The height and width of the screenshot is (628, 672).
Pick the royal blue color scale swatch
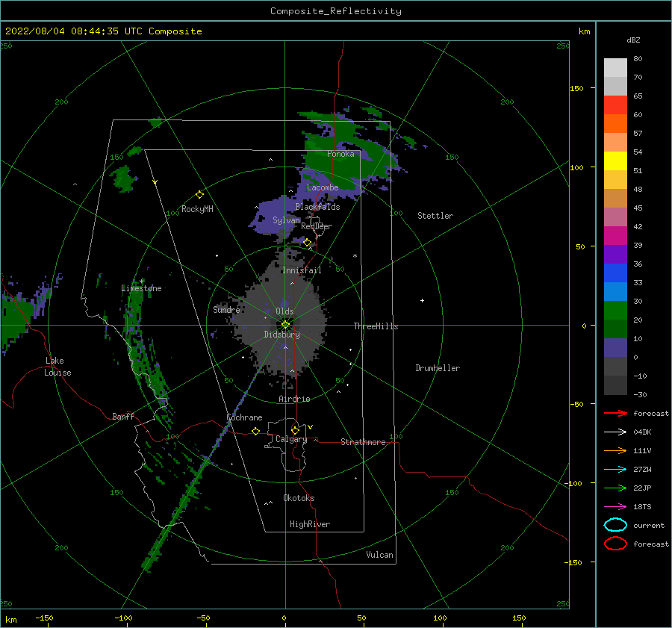(615, 273)
